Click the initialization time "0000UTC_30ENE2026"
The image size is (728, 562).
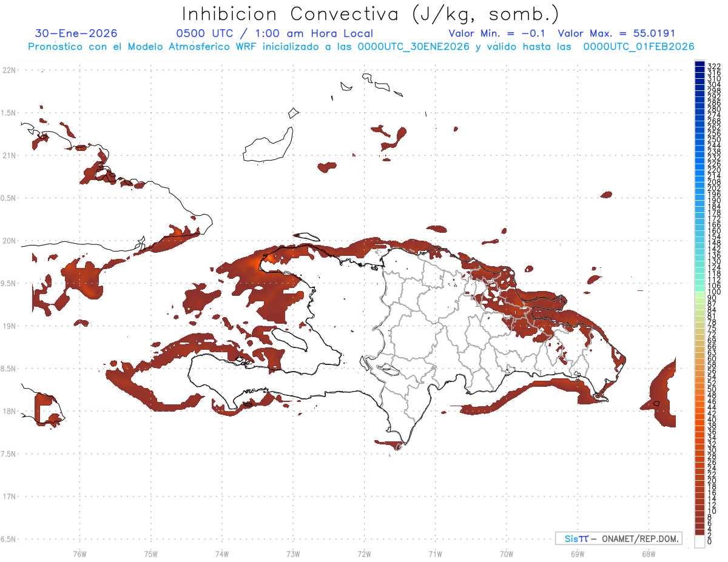pos(414,47)
